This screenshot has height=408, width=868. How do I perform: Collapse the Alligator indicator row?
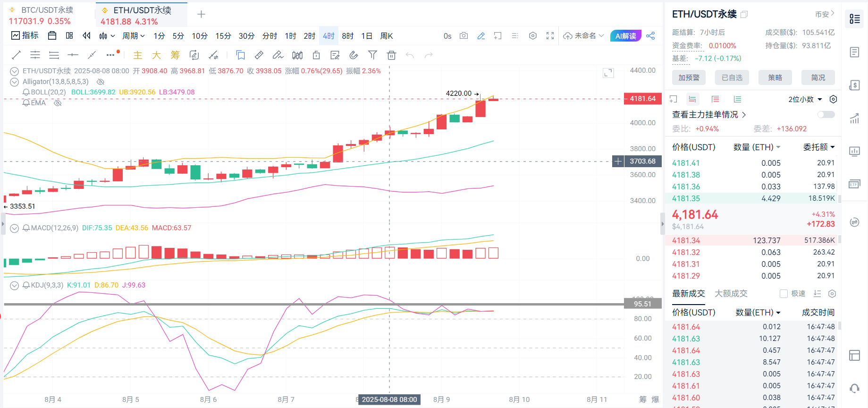click(15, 82)
